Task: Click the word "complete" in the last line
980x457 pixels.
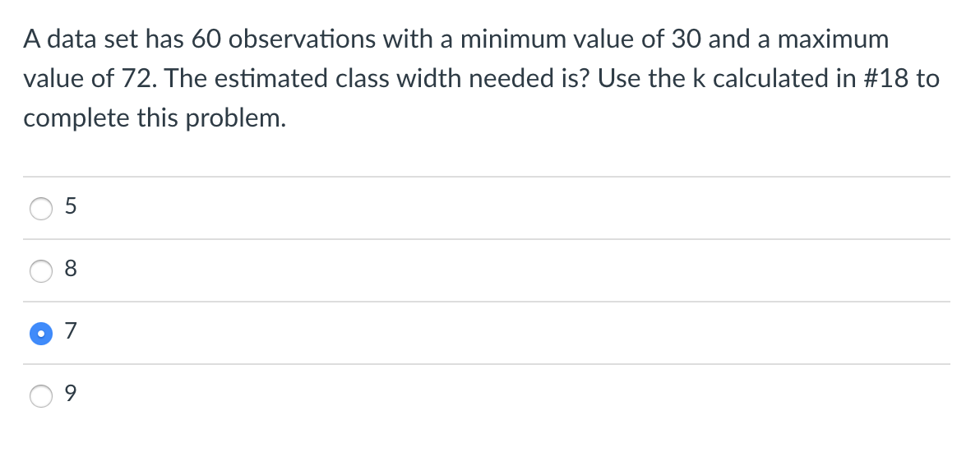Action: point(77,118)
